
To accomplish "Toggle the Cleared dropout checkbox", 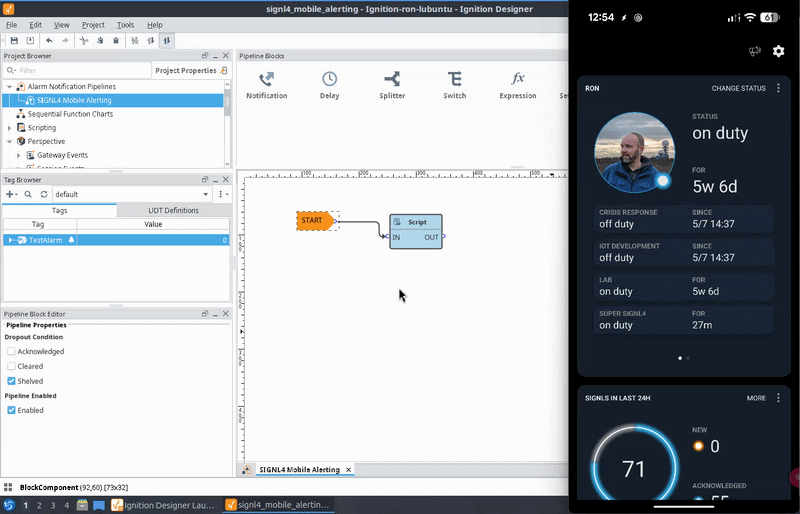I will pyautogui.click(x=11, y=366).
